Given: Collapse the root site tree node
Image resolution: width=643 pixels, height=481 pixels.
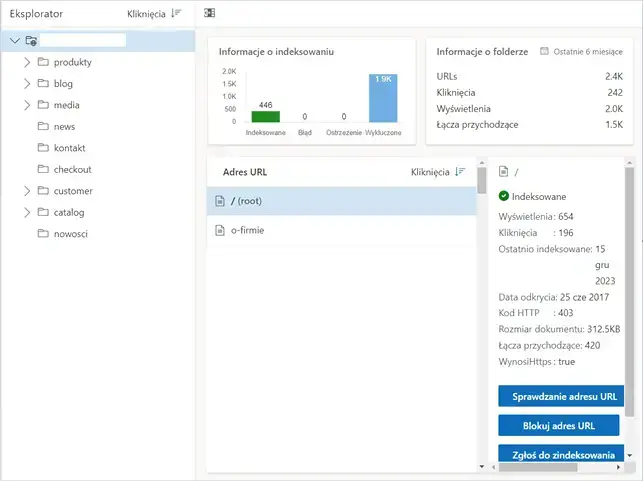Looking at the screenshot, I should point(13,41).
